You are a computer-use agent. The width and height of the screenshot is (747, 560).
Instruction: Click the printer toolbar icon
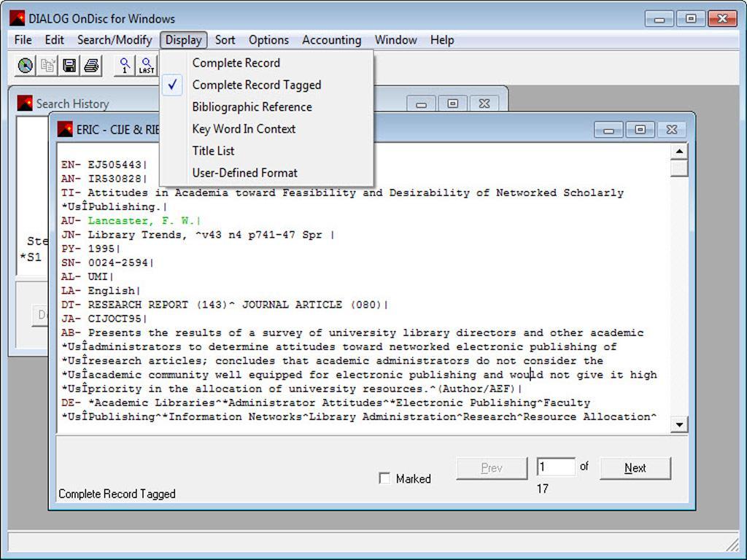click(x=91, y=65)
